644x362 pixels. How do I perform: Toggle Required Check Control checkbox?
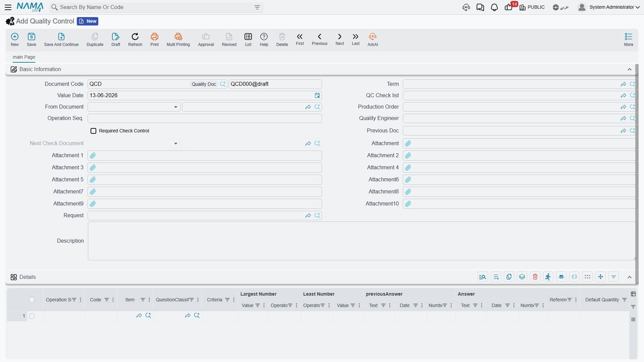(x=94, y=131)
